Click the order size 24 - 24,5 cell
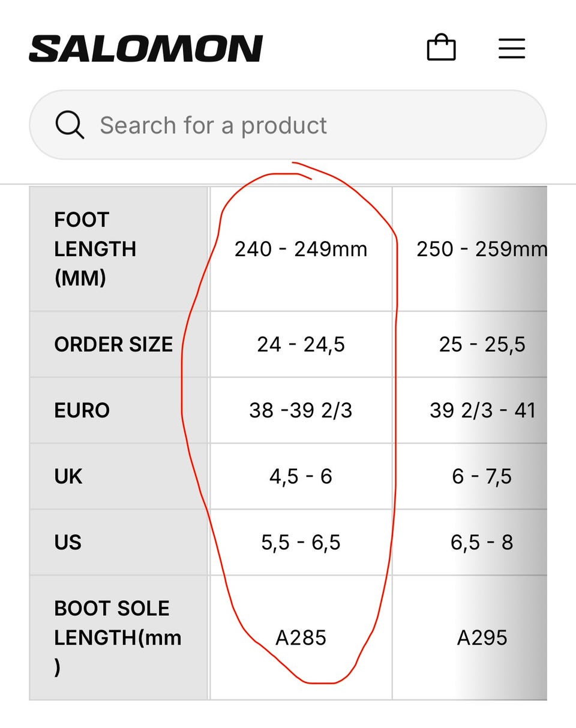Image resolution: width=576 pixels, height=728 pixels. (x=301, y=344)
